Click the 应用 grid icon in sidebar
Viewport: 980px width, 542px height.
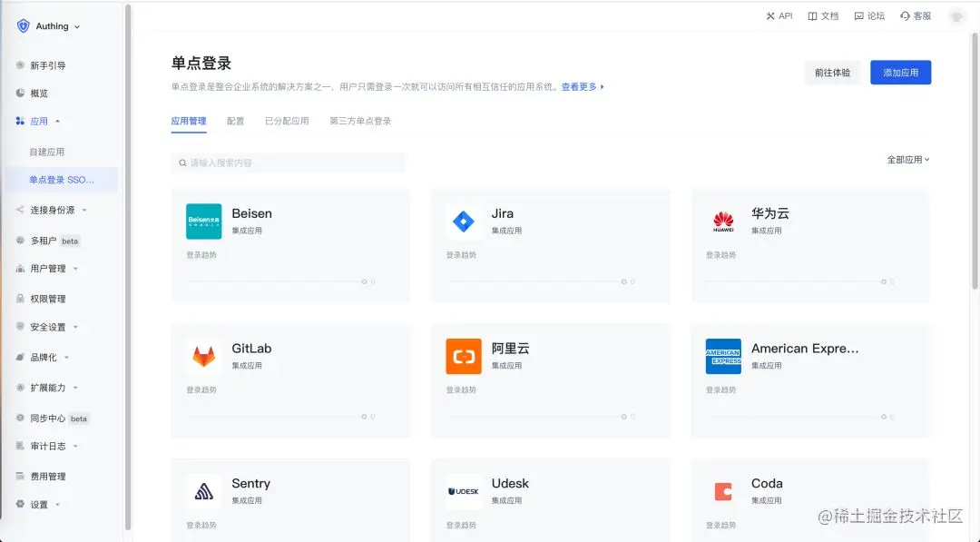click(20, 121)
